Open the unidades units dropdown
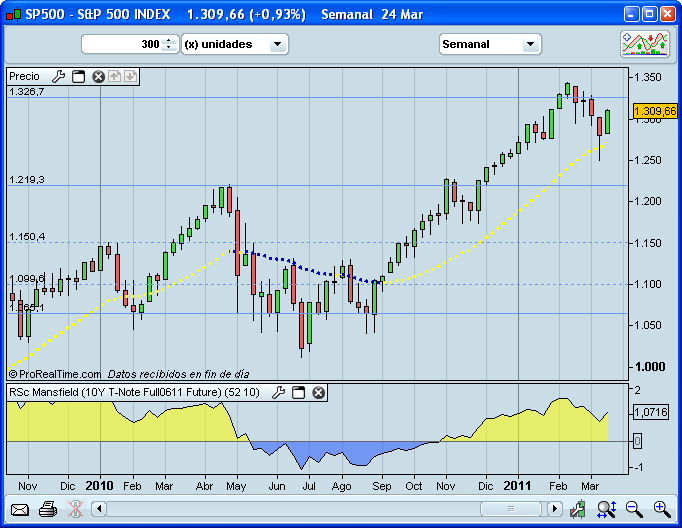 click(277, 44)
